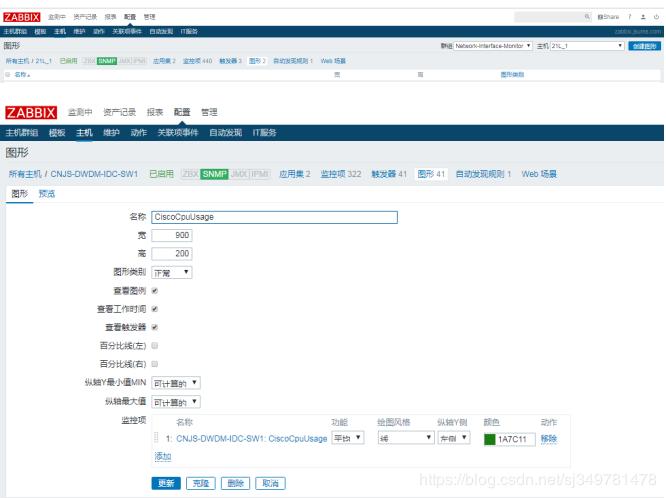Click the green 1A7C11 color swatch
Viewport: 666px width, 498px height.
[490, 439]
